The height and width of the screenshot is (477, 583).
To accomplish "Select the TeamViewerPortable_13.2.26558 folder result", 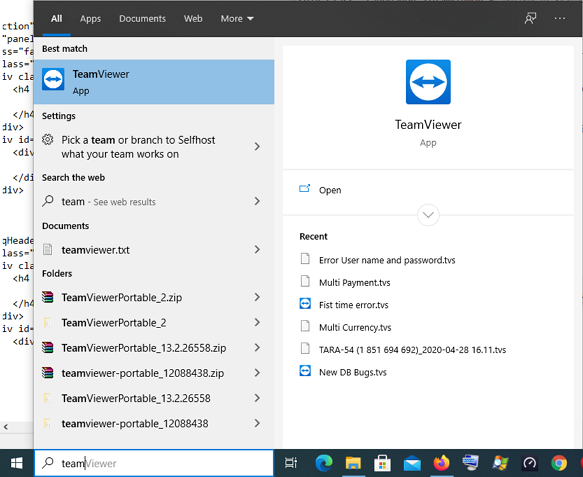I will click(154, 398).
